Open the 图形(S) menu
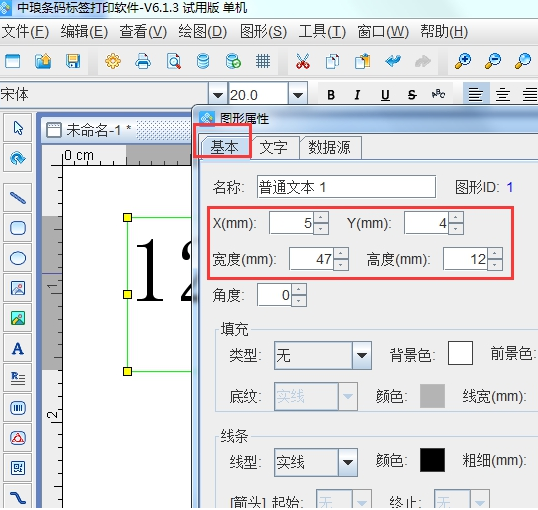Viewport: 538px width, 510px height. [263, 32]
